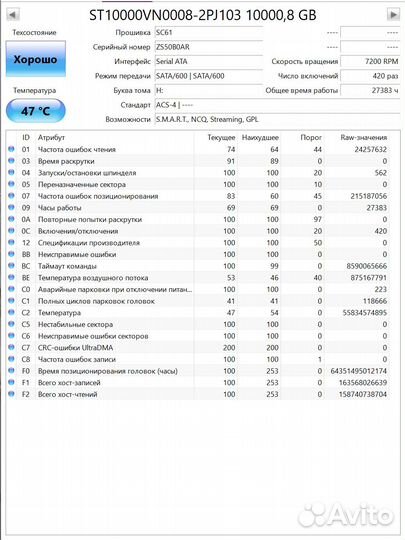Click the Порог column header

click(x=311, y=137)
